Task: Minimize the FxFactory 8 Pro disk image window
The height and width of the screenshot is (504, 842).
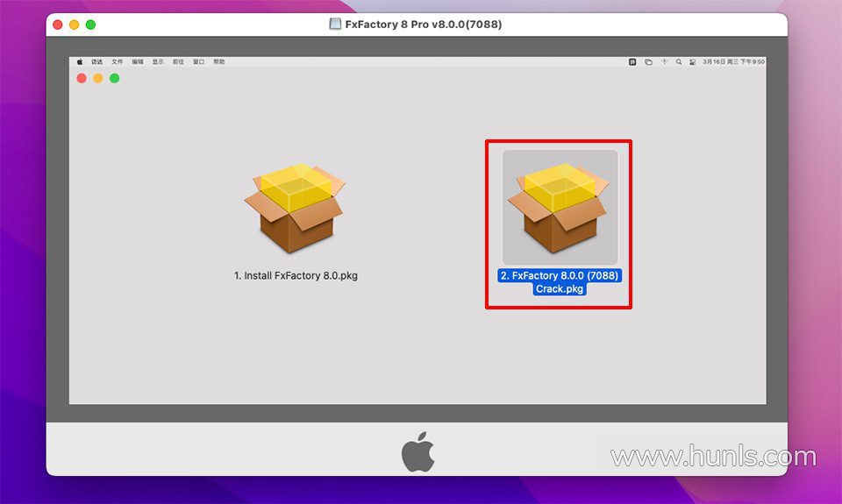Action: point(74,25)
